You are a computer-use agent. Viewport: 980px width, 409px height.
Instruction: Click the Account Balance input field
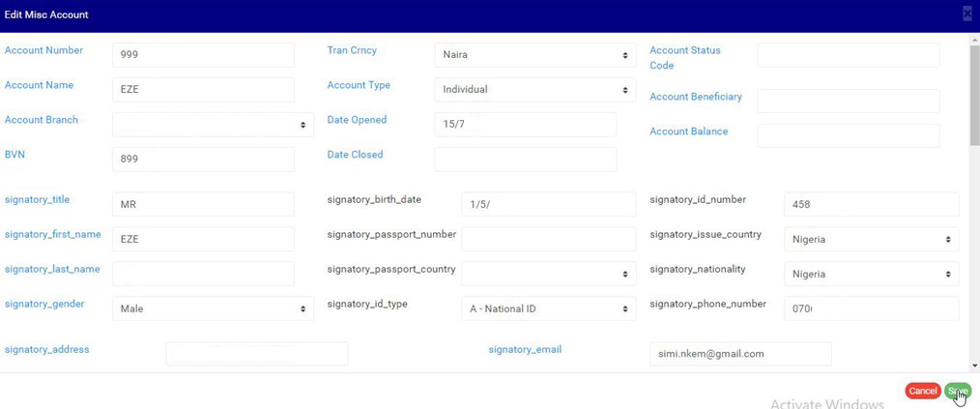(848, 135)
